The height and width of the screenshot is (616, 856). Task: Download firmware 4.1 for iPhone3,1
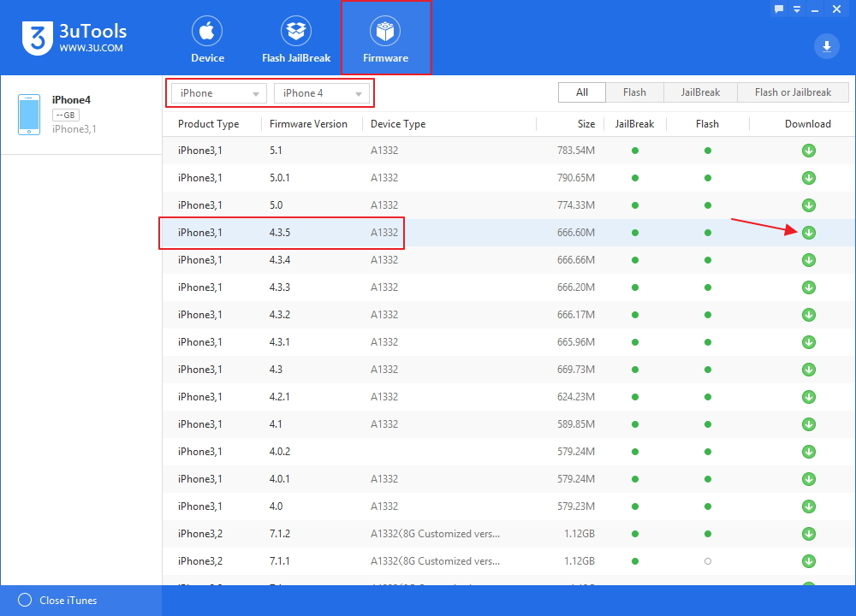[809, 424]
